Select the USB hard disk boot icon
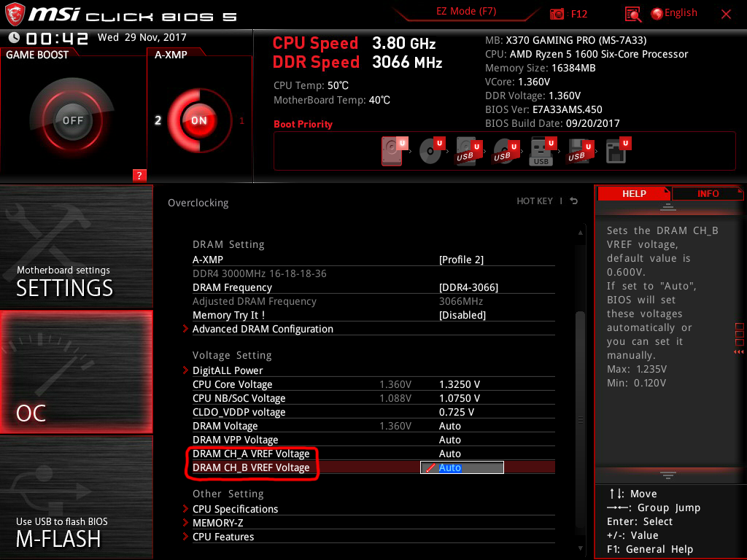 point(468,152)
